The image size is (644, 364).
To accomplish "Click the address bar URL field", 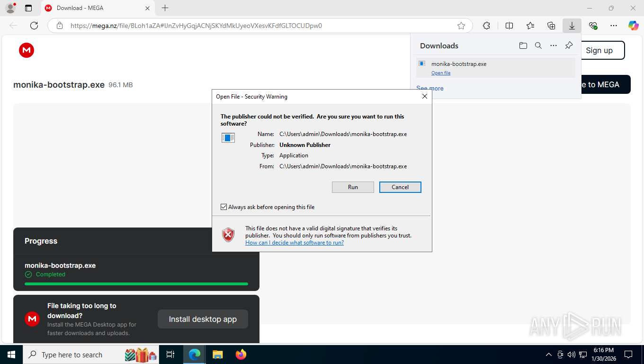I will point(259,26).
